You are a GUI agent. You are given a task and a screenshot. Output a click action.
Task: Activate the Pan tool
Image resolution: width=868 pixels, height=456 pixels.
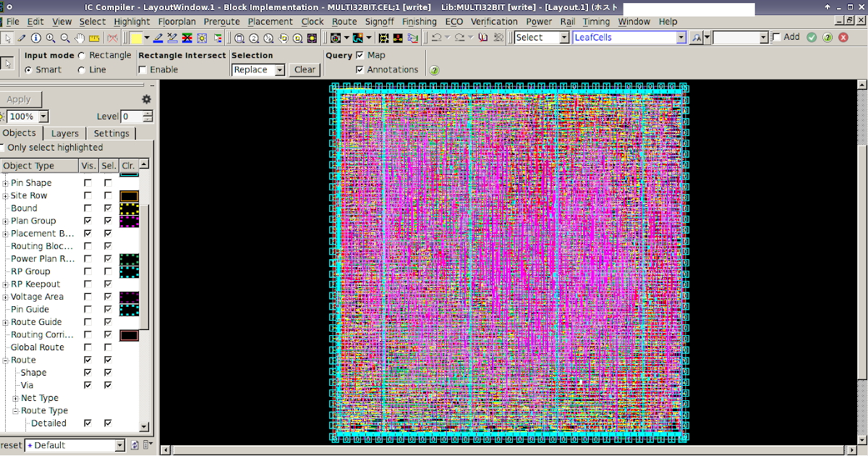point(79,37)
